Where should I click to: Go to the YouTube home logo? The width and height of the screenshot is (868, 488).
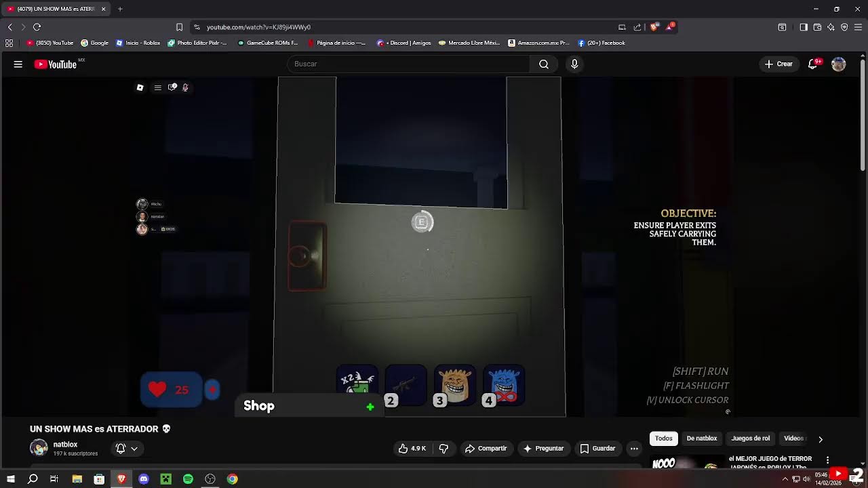pos(56,64)
